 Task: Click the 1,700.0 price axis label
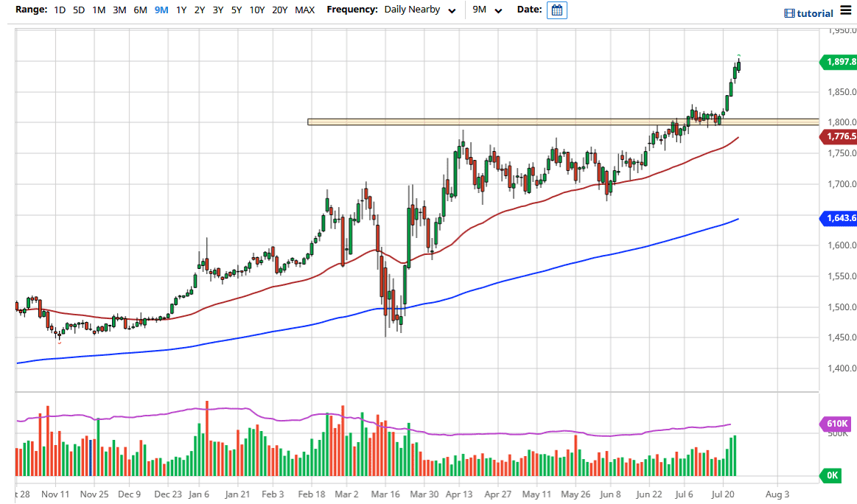(842, 184)
